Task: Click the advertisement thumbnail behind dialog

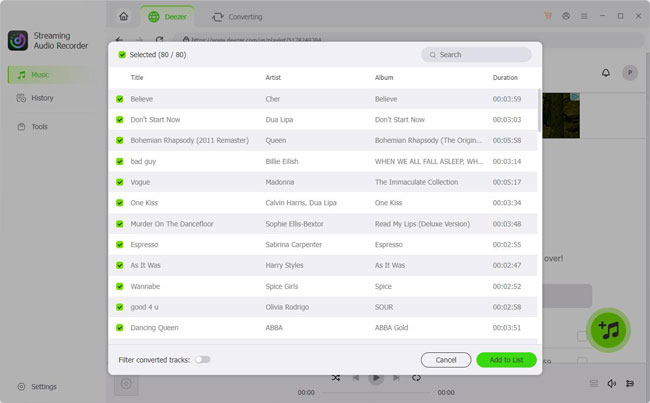Action: (x=561, y=115)
